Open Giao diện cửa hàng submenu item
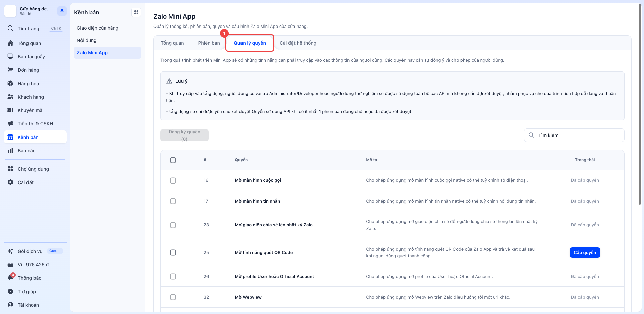Screen dimensions: 644x314 pyautogui.click(x=107, y=28)
